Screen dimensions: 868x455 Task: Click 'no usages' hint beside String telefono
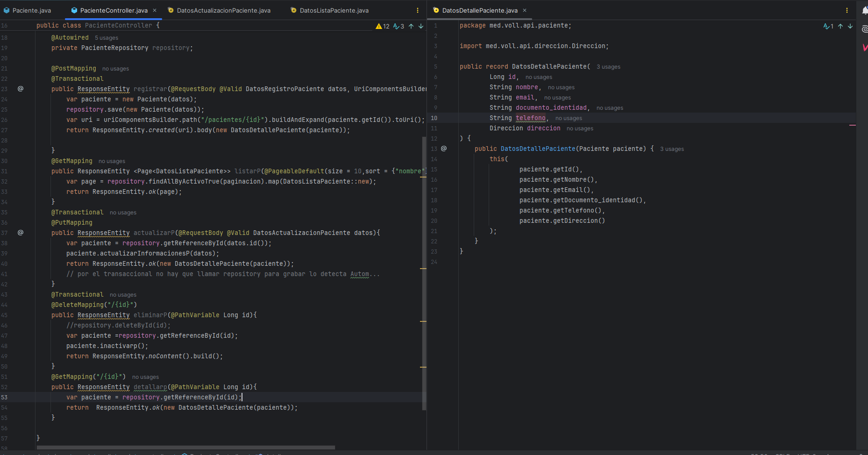[569, 118]
